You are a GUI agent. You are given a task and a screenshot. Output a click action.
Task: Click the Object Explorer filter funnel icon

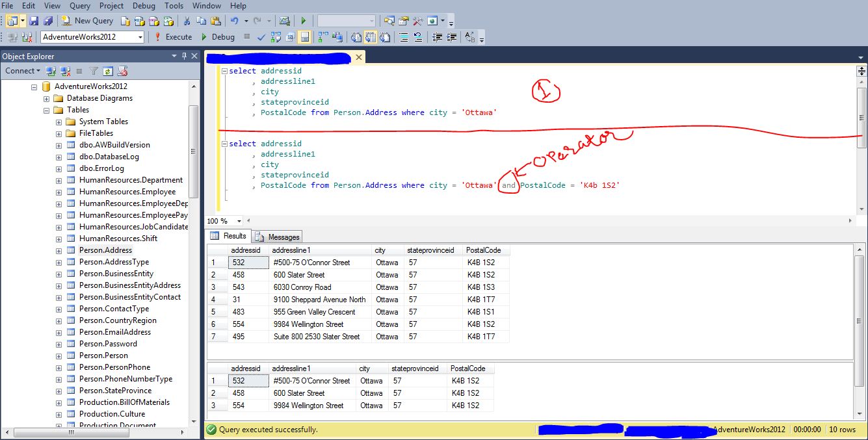tap(94, 71)
